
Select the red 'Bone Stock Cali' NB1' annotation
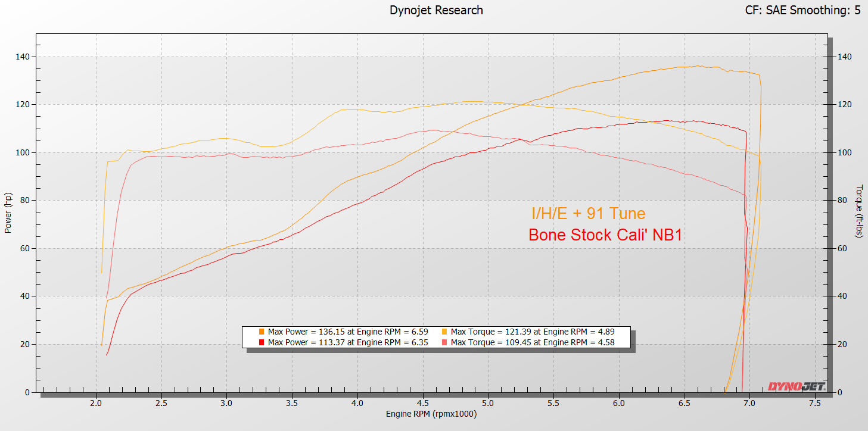(x=605, y=235)
